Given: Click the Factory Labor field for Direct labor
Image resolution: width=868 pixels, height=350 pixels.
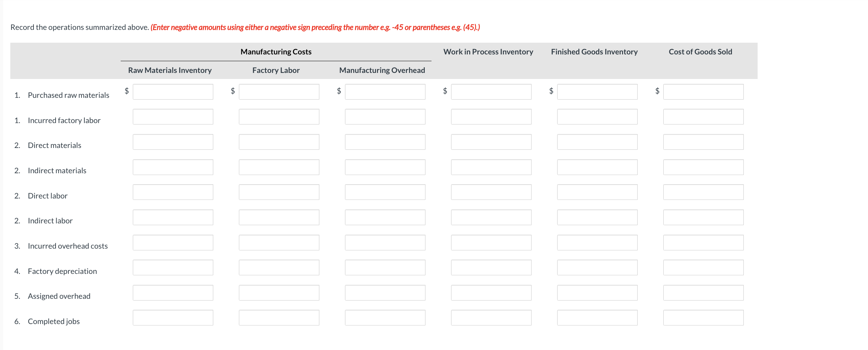Looking at the screenshot, I should point(279,192).
